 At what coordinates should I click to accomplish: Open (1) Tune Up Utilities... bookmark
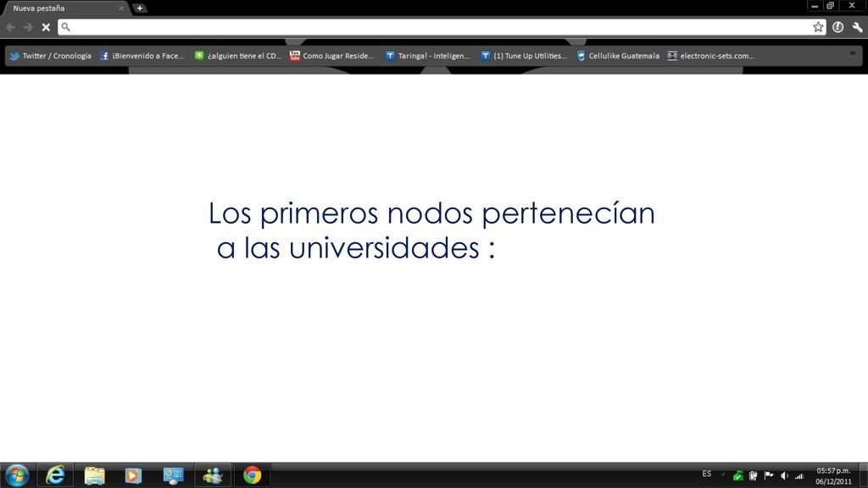coord(524,56)
